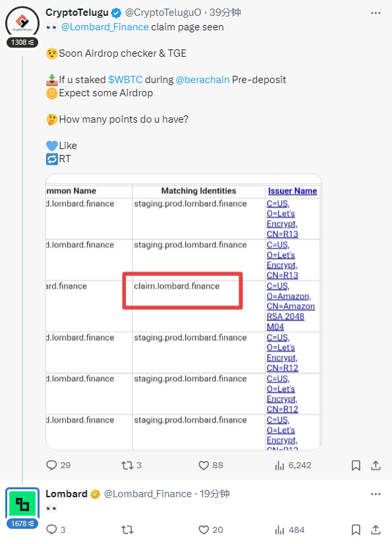Bookmark Lombard's reply
Viewport: 392px width, 544px height.
click(356, 529)
